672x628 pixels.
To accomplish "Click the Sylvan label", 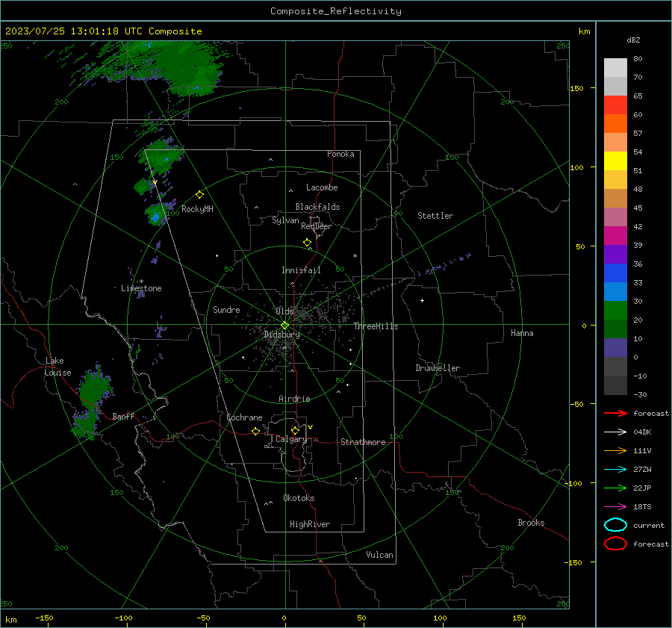I will pyautogui.click(x=285, y=220).
